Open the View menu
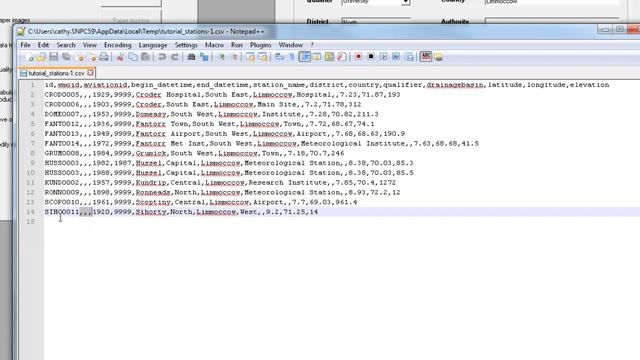This screenshot has height=360, width=640. point(90,45)
